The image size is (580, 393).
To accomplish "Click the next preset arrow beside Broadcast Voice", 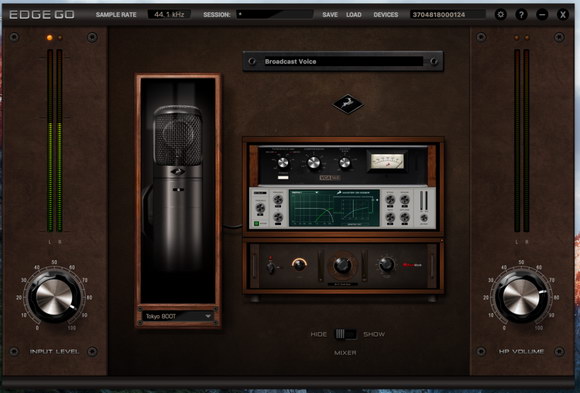I will (x=434, y=61).
